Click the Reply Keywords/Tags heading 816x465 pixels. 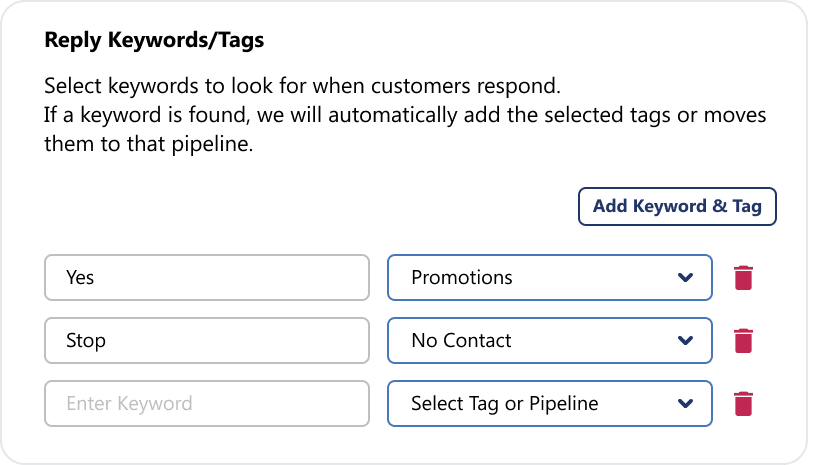click(154, 40)
